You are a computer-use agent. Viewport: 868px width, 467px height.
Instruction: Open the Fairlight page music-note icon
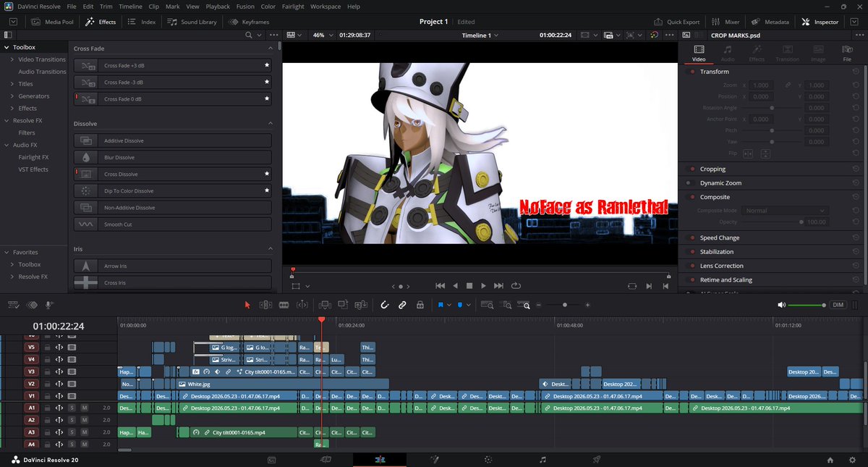542,459
